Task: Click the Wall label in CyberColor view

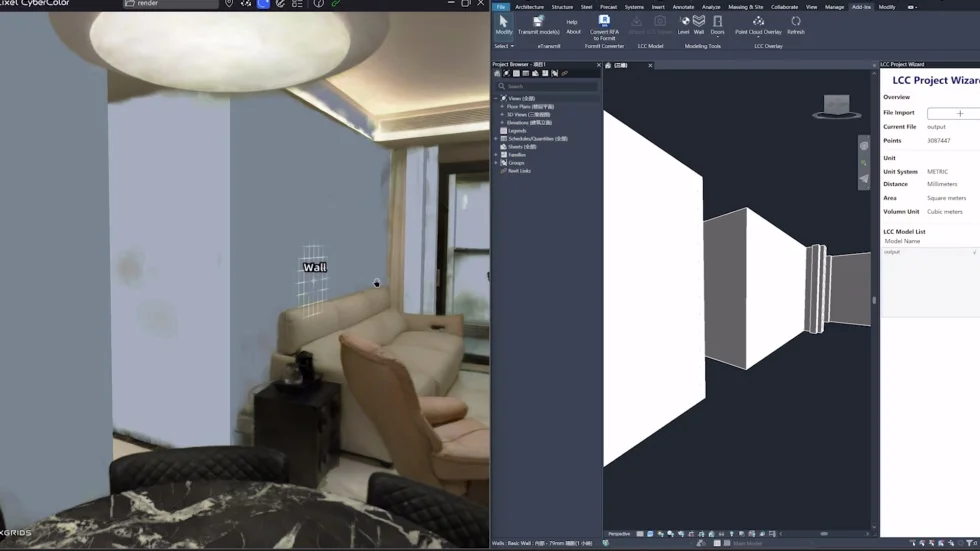Action: [314, 267]
